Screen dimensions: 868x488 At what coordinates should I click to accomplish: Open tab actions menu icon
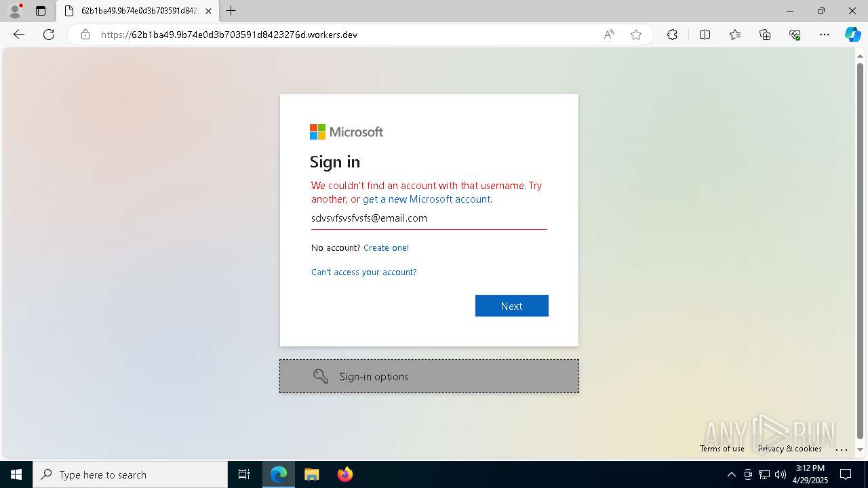(x=41, y=11)
